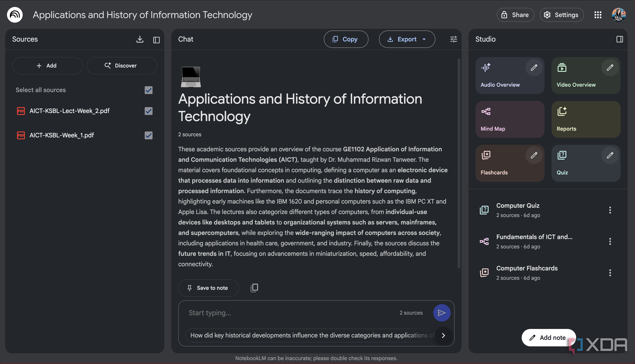Open more options for Computer Quiz
Screen dimensions: 635x364
click(x=610, y=210)
